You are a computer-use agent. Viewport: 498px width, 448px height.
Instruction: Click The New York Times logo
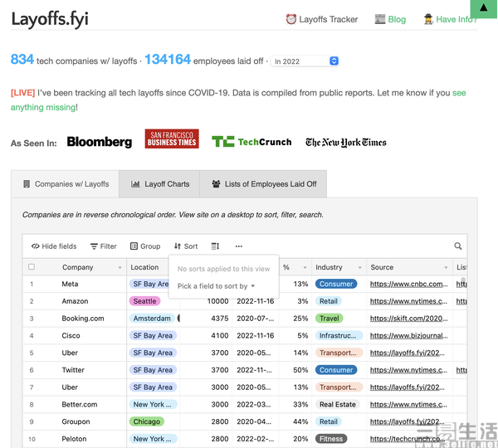click(346, 142)
